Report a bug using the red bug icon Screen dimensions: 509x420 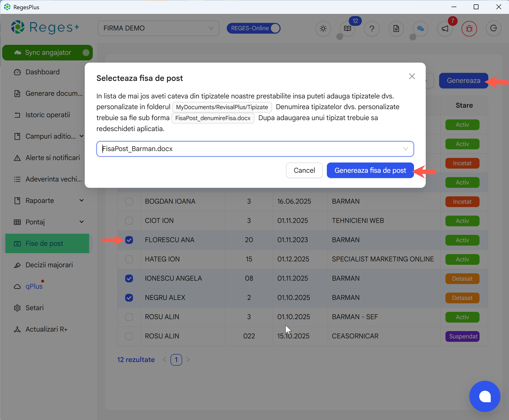469,29
